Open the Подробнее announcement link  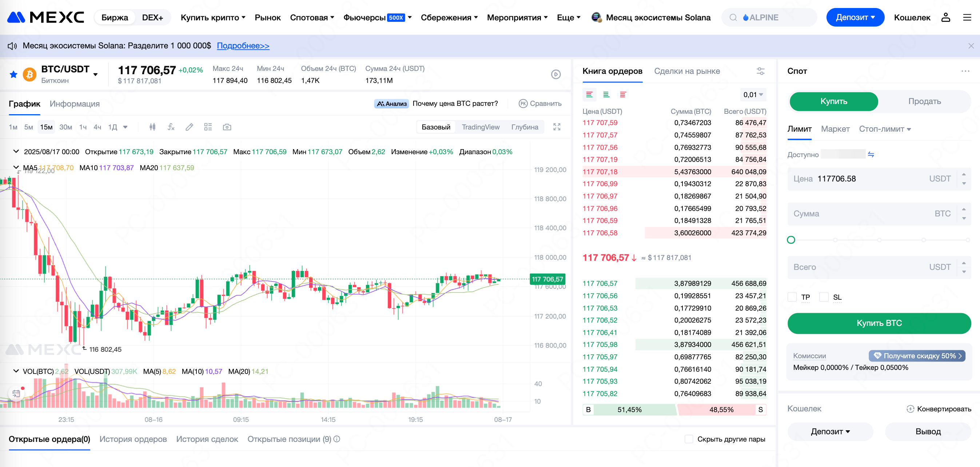243,45
